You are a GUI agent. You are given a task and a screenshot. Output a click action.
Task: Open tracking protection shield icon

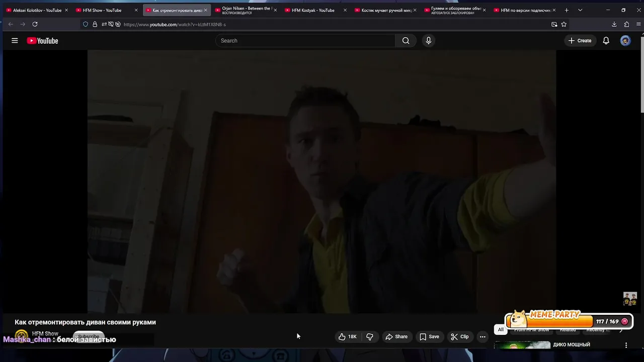tap(86, 24)
